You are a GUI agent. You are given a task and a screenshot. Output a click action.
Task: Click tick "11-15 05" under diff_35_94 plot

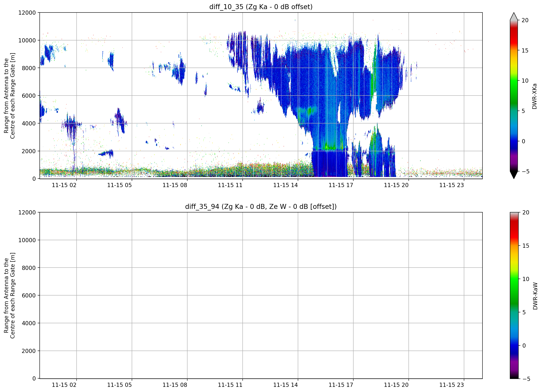pos(119,385)
